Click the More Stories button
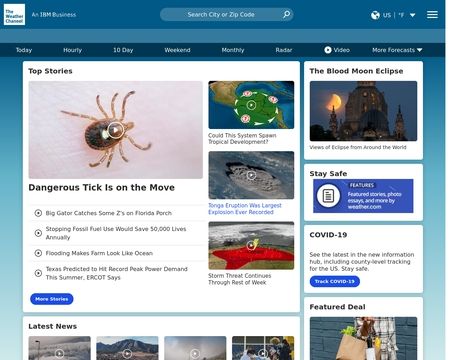 pos(52,299)
